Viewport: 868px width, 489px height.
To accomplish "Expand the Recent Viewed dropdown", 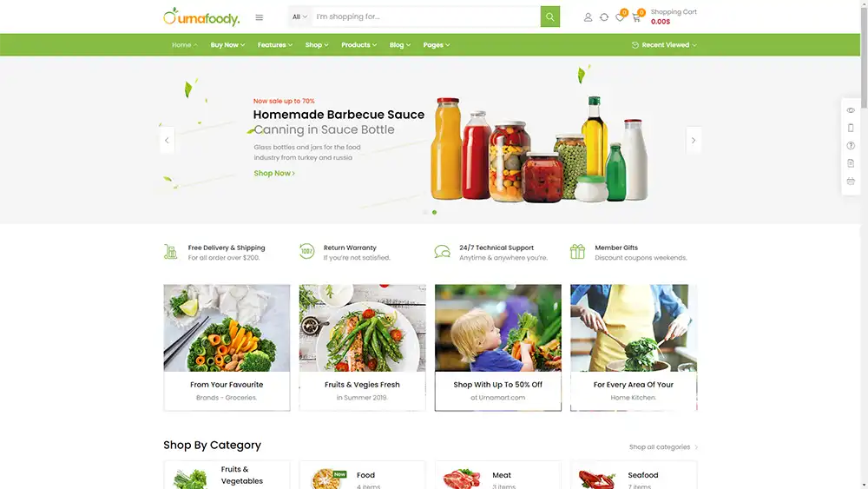I will pyautogui.click(x=664, y=45).
